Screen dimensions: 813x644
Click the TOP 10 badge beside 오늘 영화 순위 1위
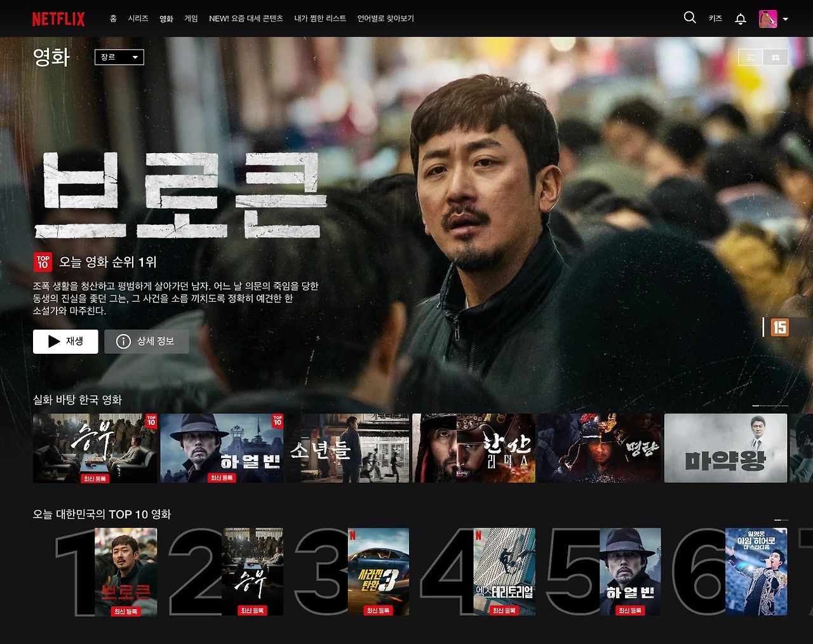(43, 262)
